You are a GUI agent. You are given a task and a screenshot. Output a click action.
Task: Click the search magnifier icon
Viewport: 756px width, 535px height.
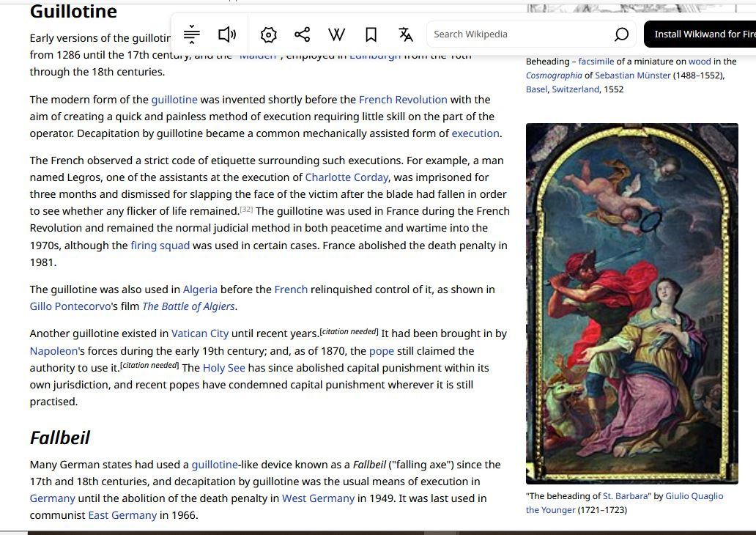(x=621, y=34)
